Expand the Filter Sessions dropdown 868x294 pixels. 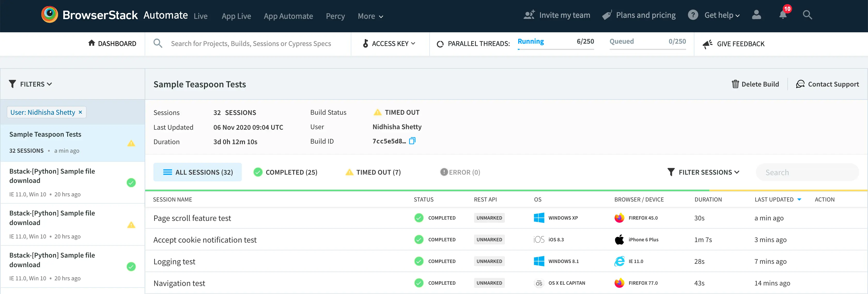(703, 172)
